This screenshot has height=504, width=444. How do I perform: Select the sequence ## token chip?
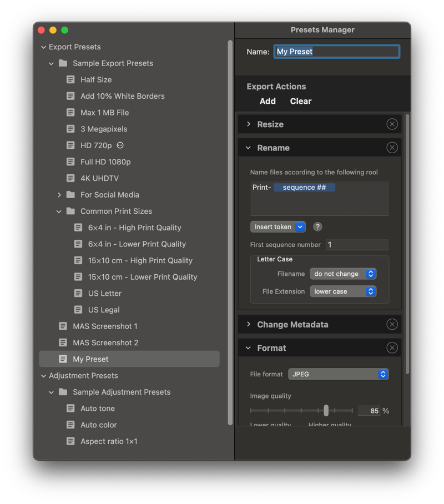click(x=304, y=187)
